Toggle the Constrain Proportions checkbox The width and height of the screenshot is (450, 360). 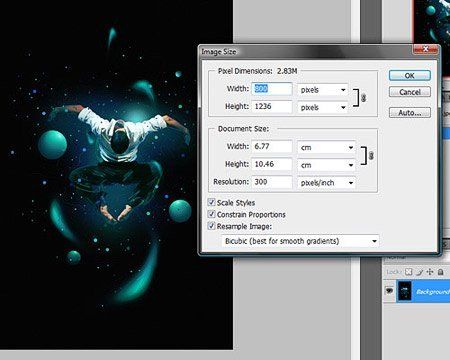[x=211, y=214]
